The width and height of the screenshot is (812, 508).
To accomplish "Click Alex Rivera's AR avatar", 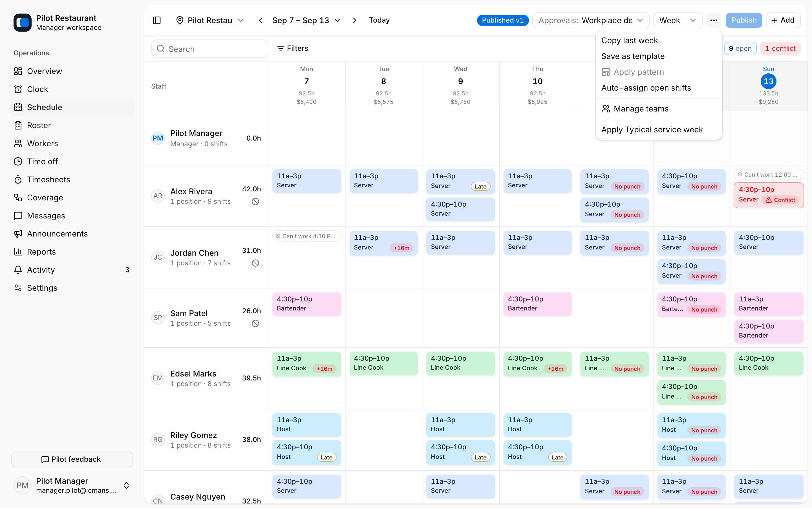I will pyautogui.click(x=158, y=196).
